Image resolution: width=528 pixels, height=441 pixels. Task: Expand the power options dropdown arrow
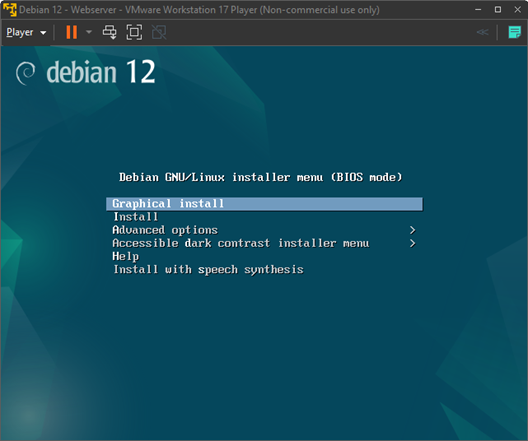(x=89, y=32)
